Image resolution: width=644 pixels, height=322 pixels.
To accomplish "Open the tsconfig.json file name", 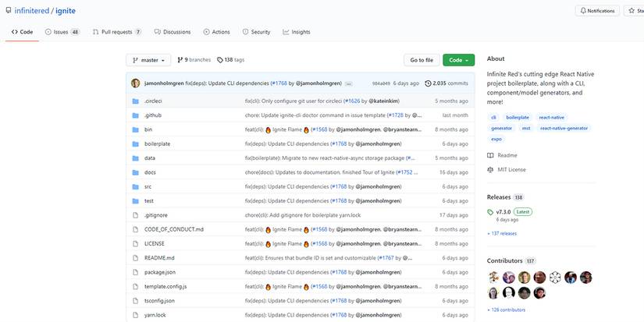I will [159, 301].
